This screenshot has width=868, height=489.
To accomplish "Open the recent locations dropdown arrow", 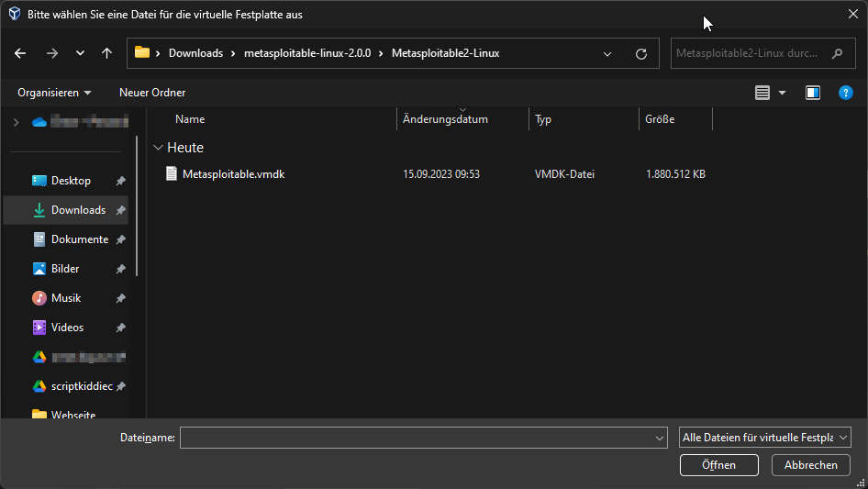I will point(80,53).
